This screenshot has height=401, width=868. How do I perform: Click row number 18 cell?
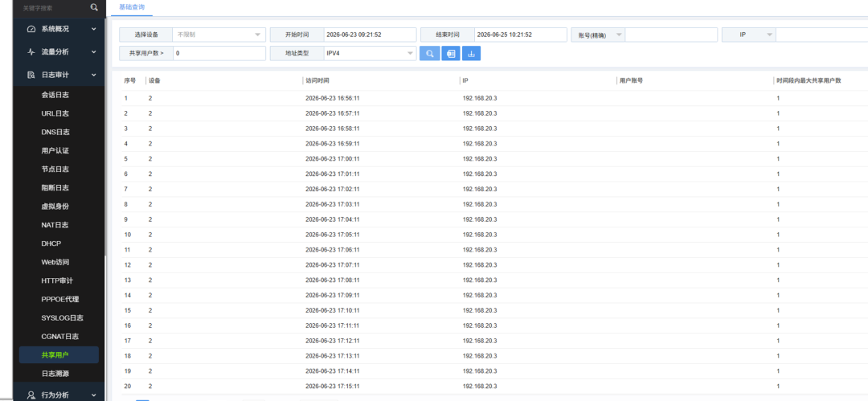click(x=127, y=355)
